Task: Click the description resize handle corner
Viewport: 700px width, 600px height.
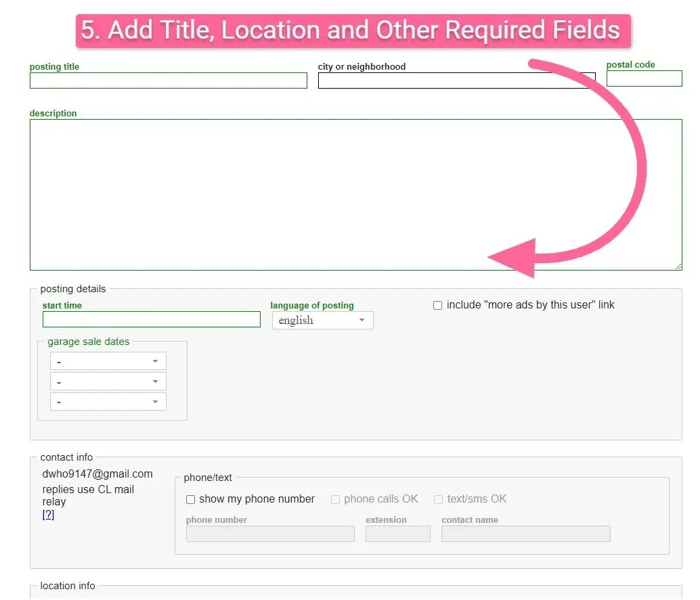Action: [678, 267]
